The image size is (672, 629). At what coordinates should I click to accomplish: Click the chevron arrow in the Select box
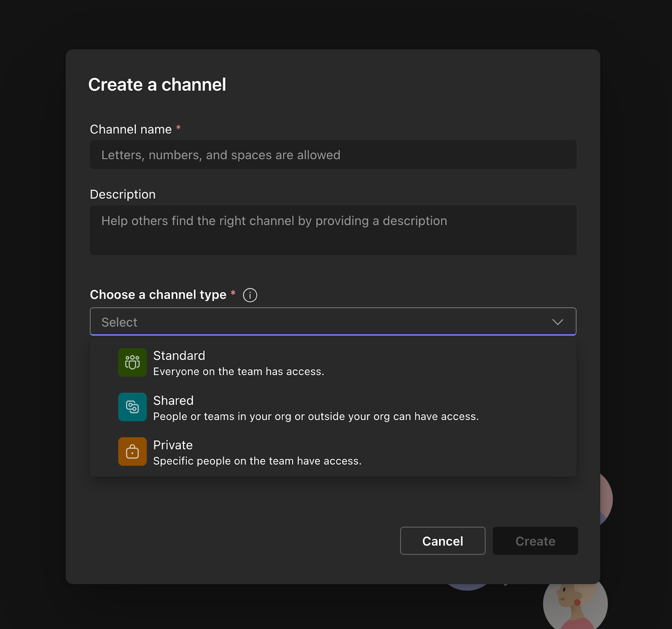point(557,322)
